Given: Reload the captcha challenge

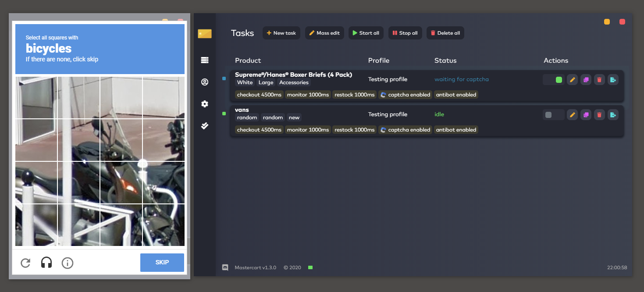Looking at the screenshot, I should click(25, 263).
